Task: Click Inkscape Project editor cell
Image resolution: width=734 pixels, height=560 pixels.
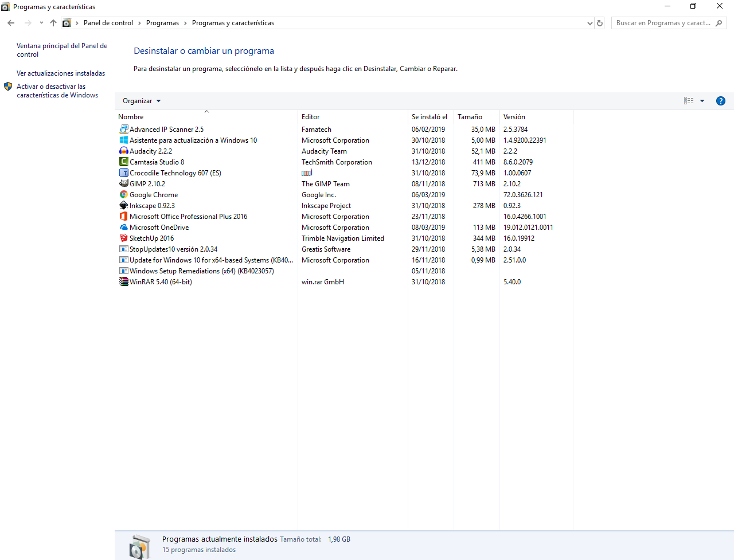Action: coord(326,206)
